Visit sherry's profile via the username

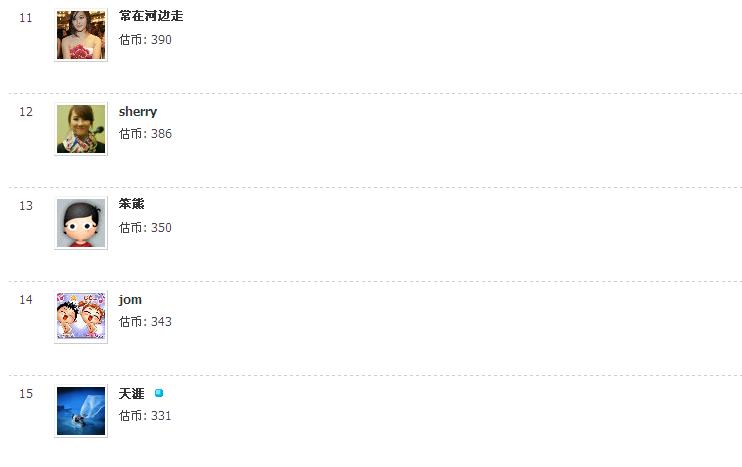coord(138,111)
